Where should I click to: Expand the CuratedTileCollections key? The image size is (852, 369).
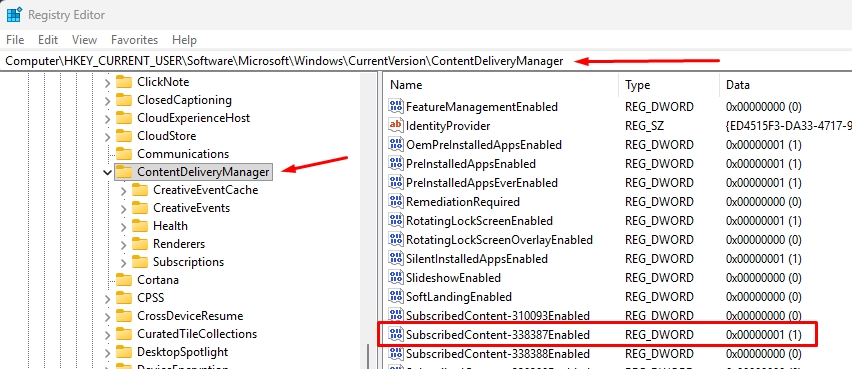107,334
